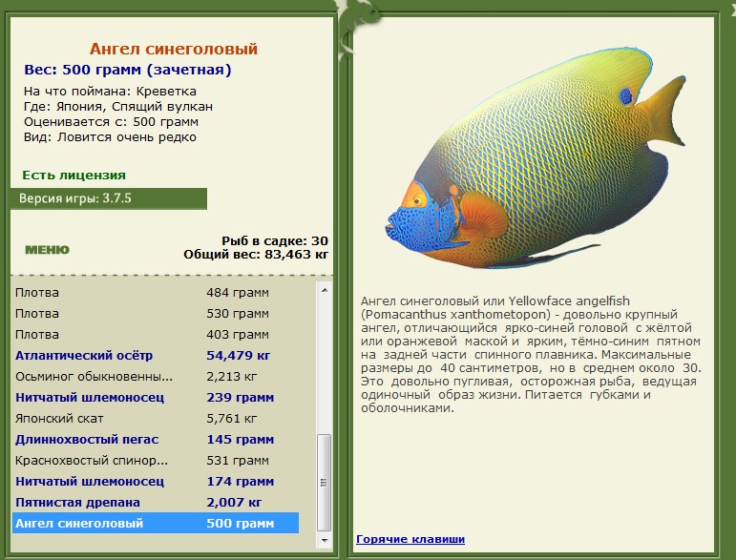Open the Горячие клавиши link
The image size is (736, 560).
410,539
